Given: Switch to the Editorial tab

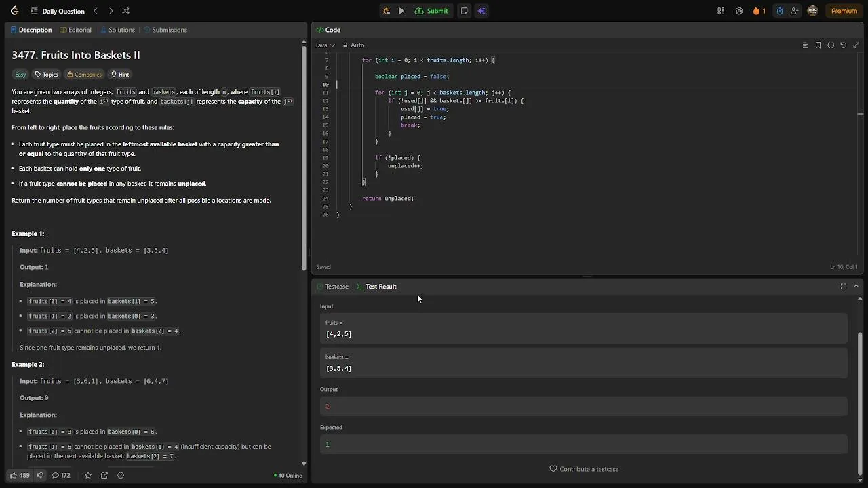Looking at the screenshot, I should (x=75, y=30).
